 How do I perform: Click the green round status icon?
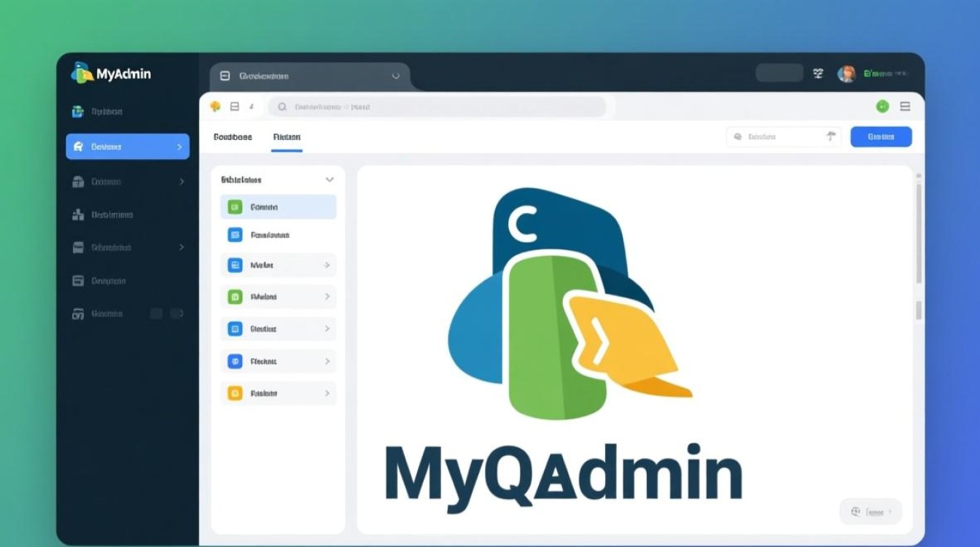pos(882,106)
